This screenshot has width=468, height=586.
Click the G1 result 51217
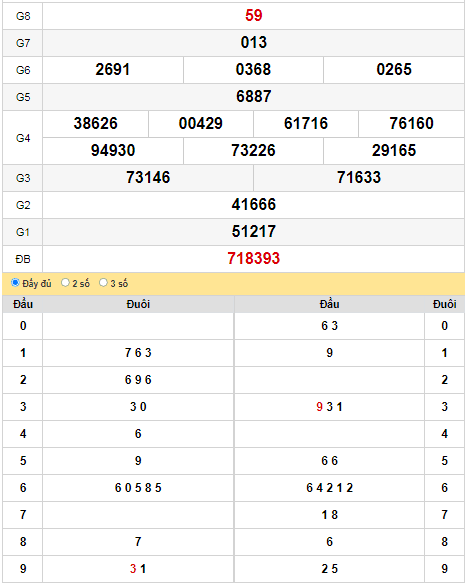[253, 231]
